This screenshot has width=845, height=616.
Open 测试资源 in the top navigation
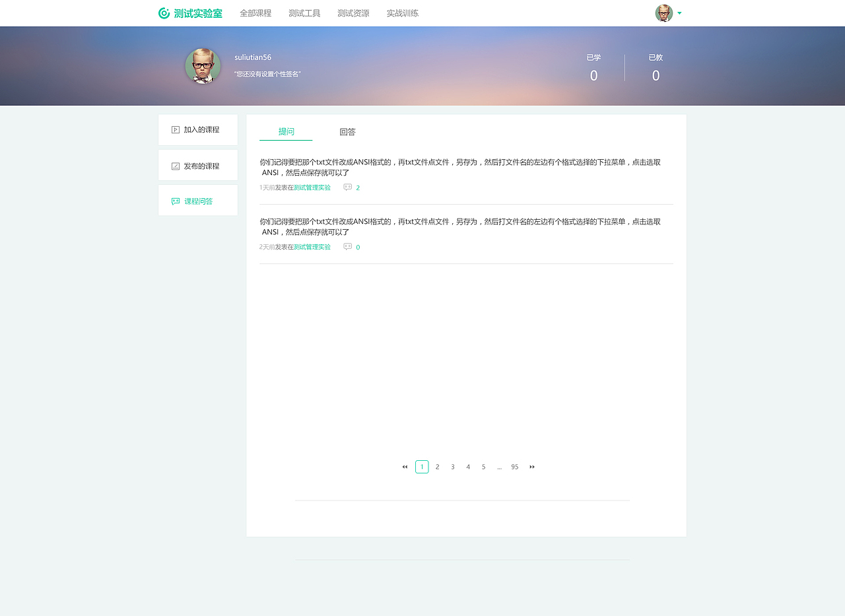click(353, 13)
